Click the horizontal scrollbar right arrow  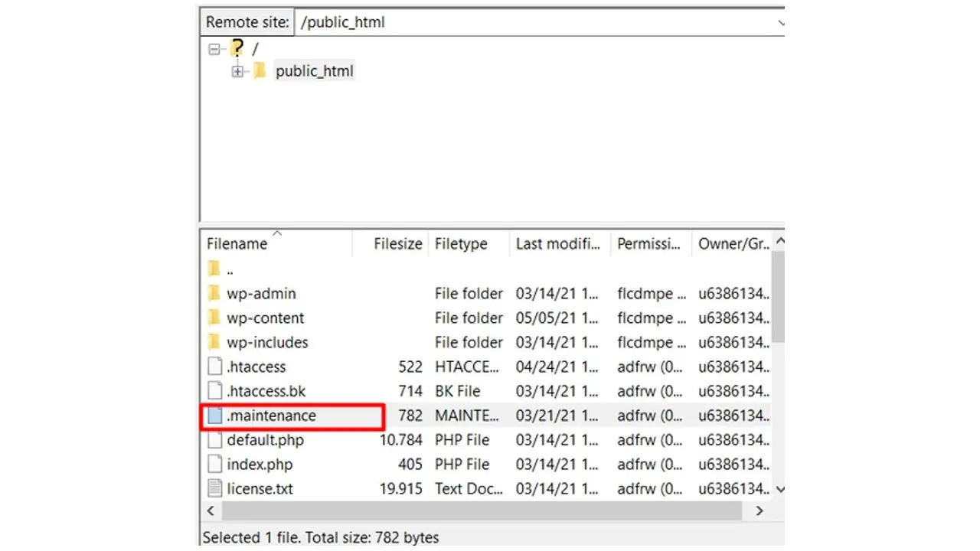click(x=759, y=510)
